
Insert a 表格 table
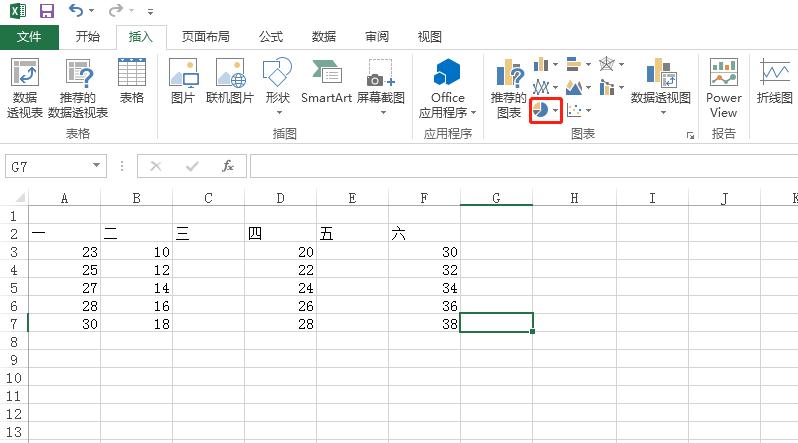click(x=132, y=81)
